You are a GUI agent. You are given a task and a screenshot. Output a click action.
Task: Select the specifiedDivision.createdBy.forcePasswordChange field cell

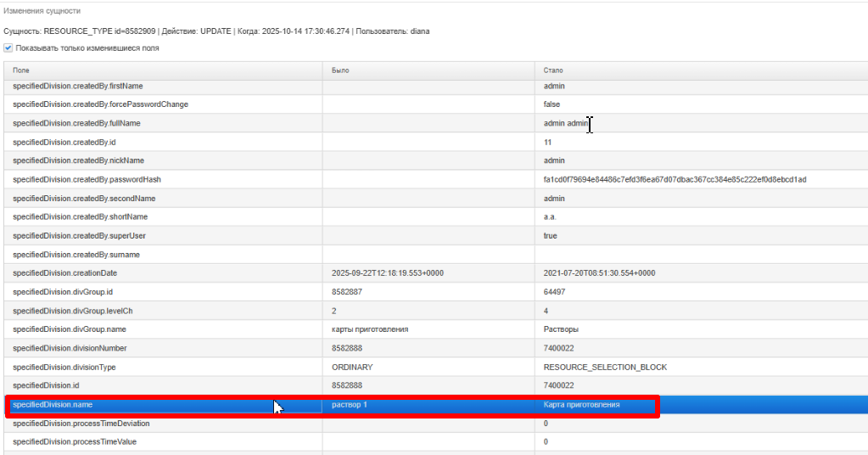click(163, 104)
